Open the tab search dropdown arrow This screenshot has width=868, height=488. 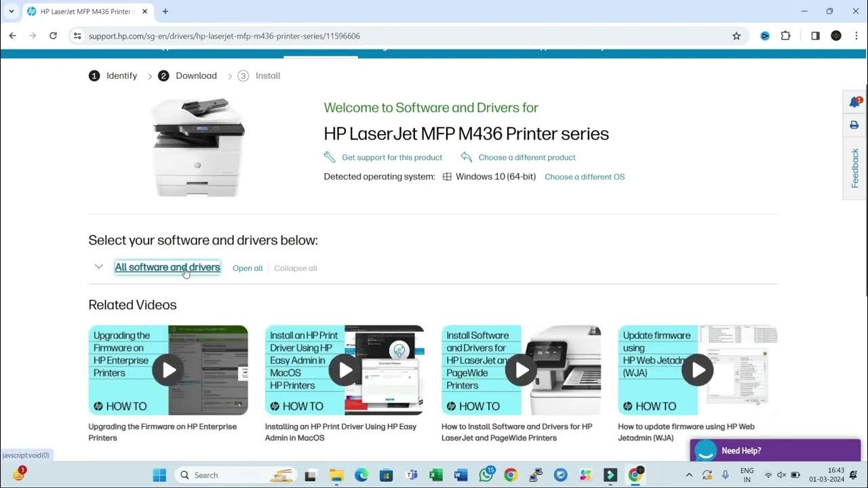tap(12, 12)
